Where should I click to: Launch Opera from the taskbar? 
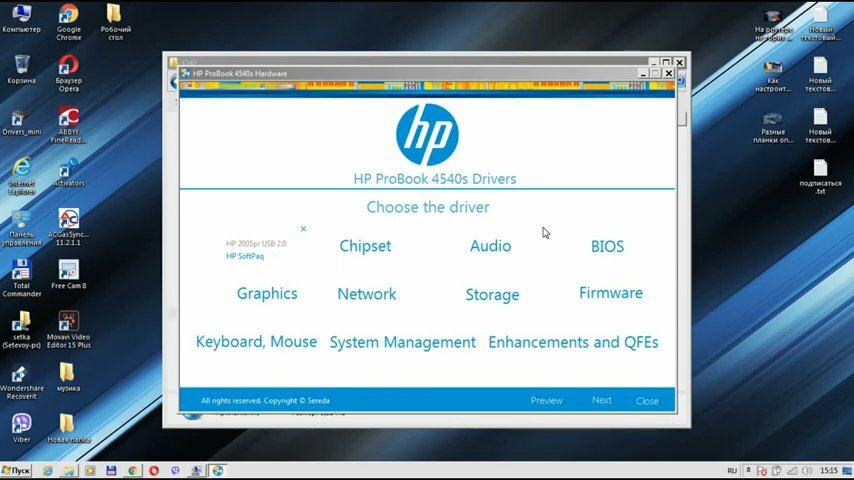pyautogui.click(x=154, y=471)
